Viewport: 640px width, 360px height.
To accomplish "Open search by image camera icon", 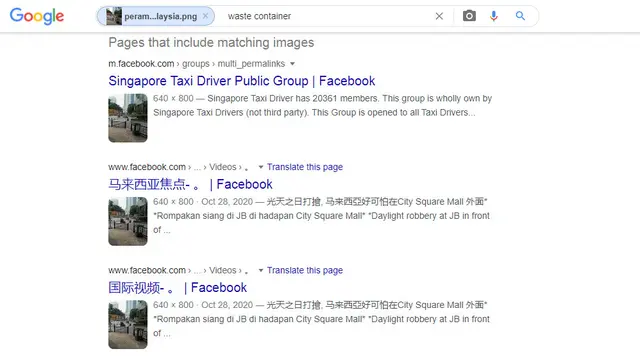I will click(469, 16).
